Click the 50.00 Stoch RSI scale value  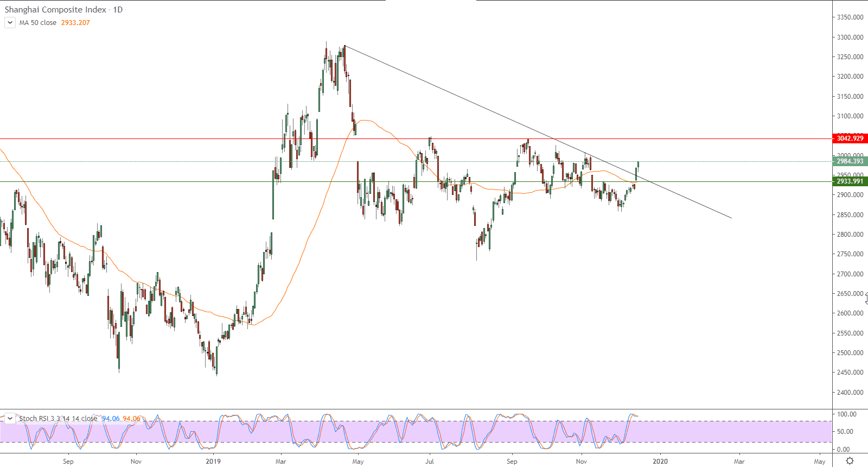point(845,432)
